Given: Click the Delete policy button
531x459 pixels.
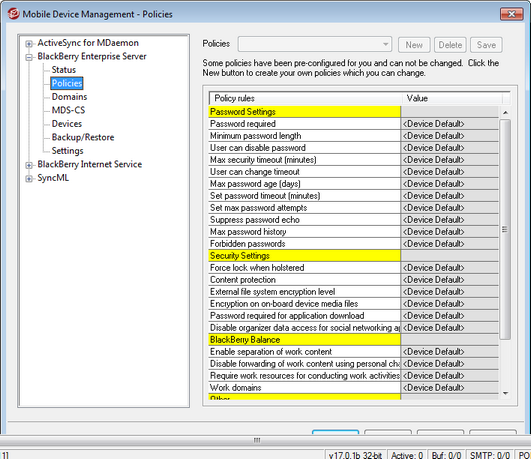Looking at the screenshot, I should tap(450, 45).
